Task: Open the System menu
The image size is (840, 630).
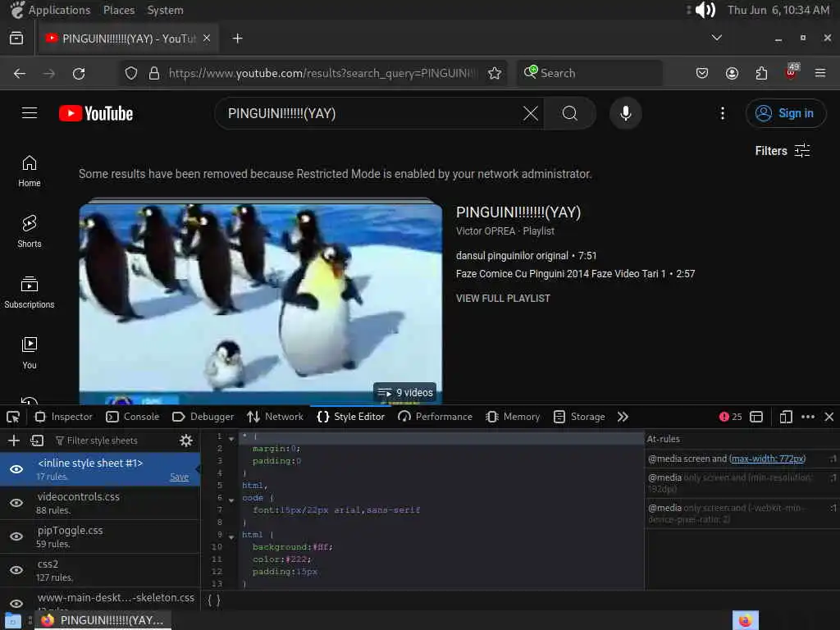Action: (x=166, y=10)
